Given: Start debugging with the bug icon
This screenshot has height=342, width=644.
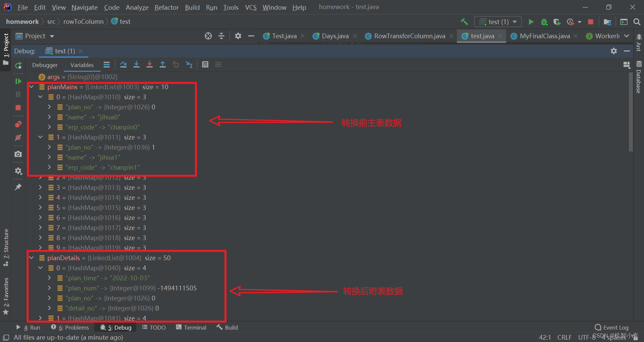Looking at the screenshot, I should tap(544, 22).
